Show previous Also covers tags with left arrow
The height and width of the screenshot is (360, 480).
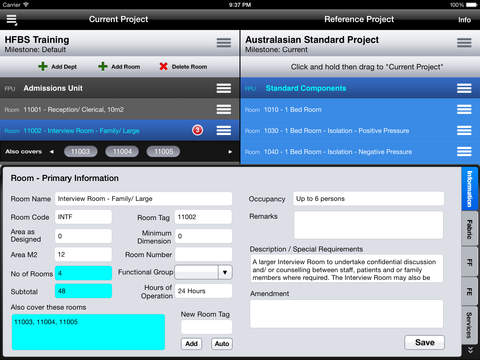click(52, 152)
